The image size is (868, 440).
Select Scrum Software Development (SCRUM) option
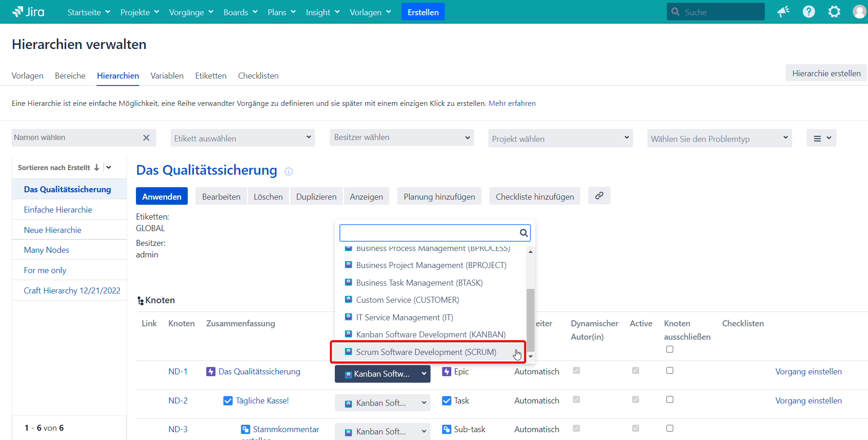point(426,352)
